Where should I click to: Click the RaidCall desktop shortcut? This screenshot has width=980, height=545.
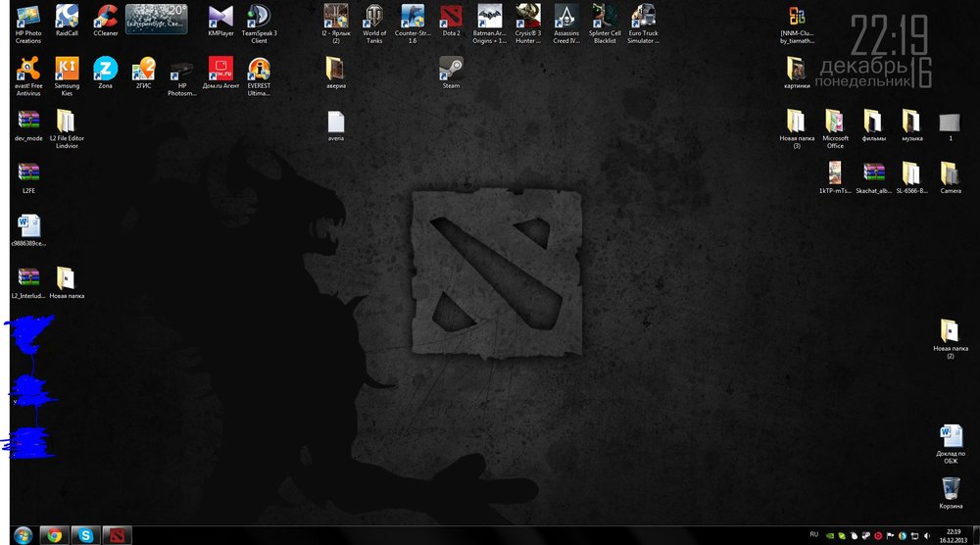point(67,17)
